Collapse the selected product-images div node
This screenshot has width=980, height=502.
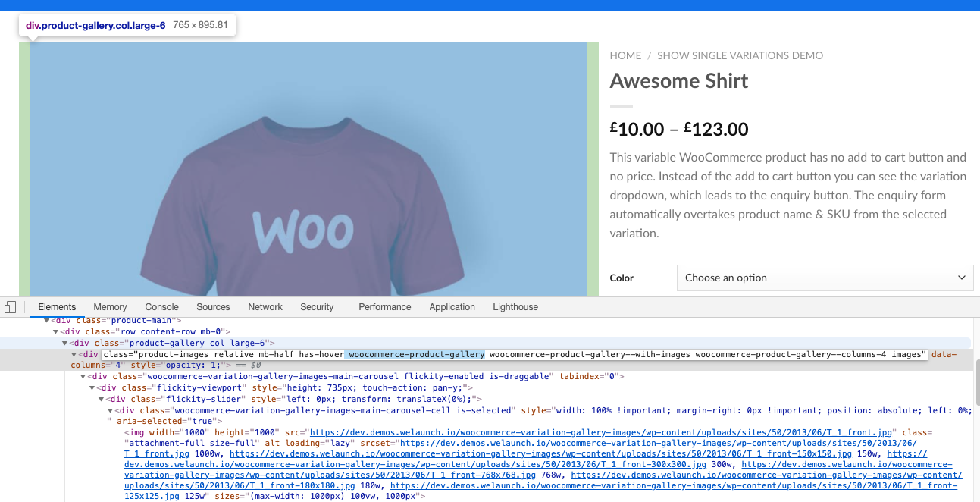74,354
